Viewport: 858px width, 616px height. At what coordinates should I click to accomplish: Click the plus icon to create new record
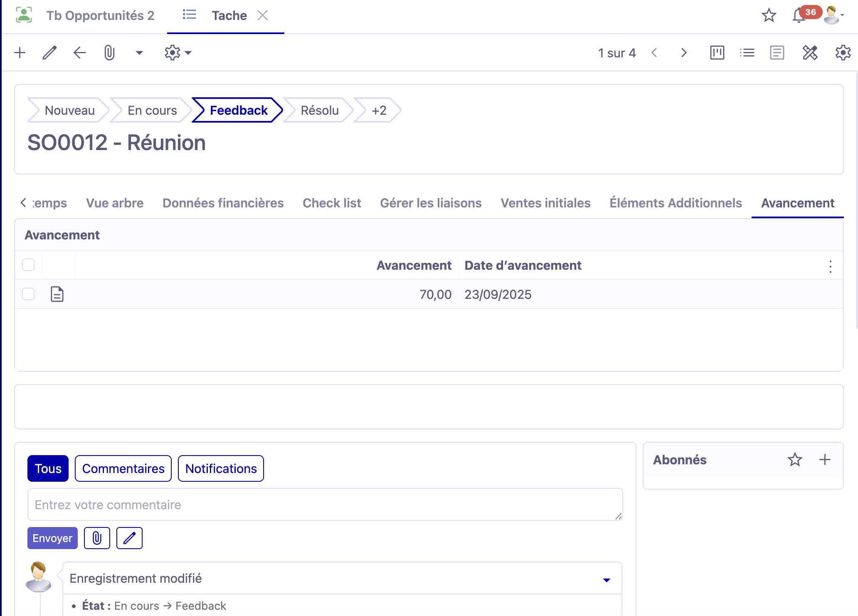click(20, 53)
